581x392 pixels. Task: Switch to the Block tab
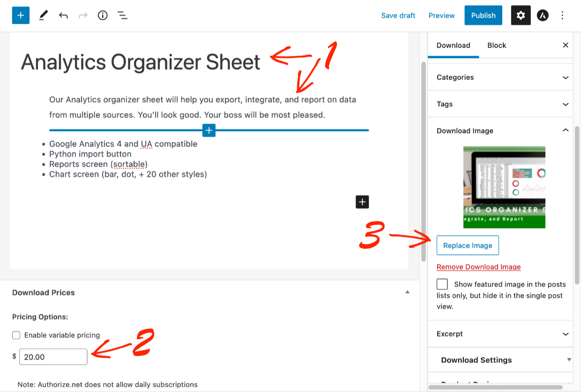coord(496,45)
